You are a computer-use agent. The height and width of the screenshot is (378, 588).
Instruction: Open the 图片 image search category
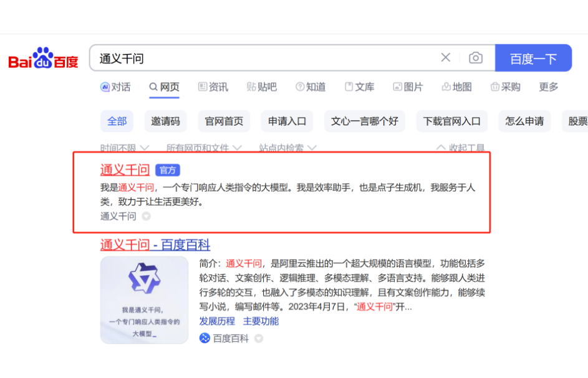tap(408, 87)
